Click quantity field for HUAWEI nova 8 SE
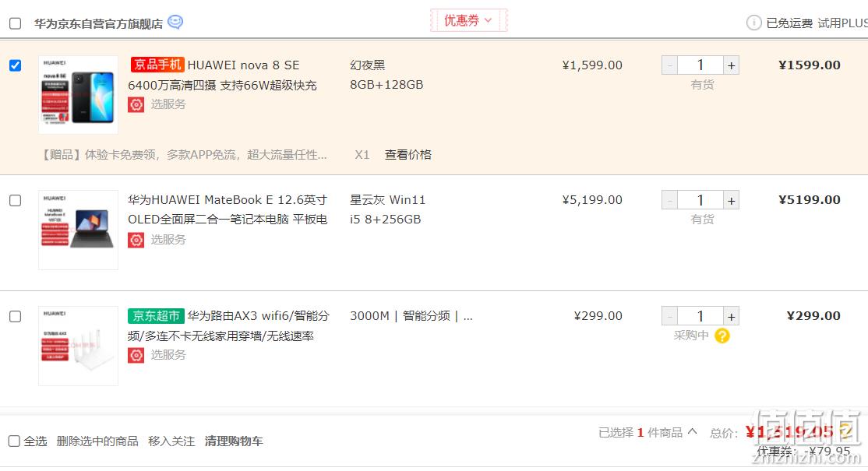868x471 pixels. click(700, 65)
